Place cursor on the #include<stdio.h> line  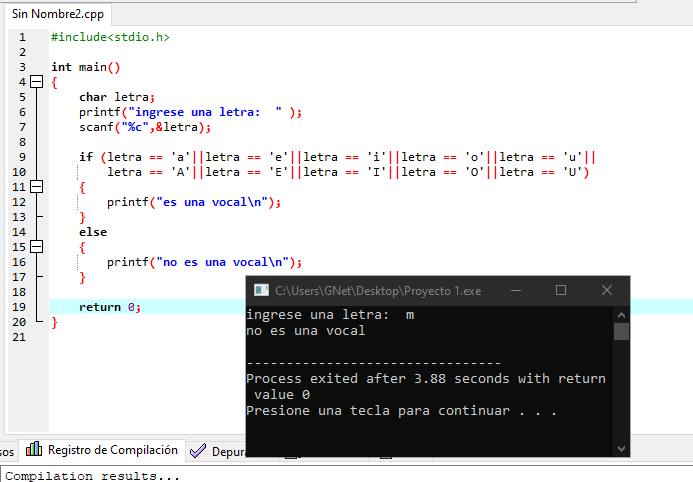(x=110, y=37)
